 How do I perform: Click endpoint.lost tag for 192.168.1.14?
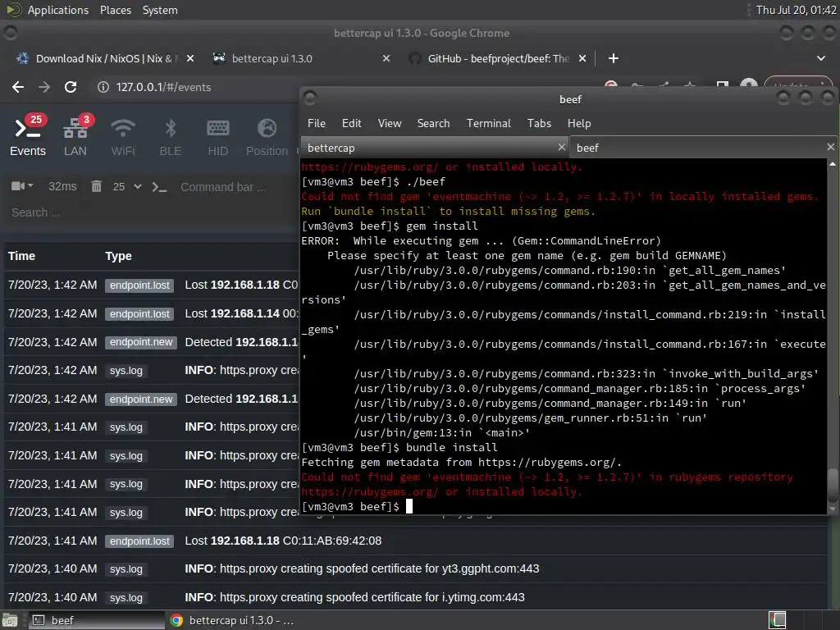(139, 314)
